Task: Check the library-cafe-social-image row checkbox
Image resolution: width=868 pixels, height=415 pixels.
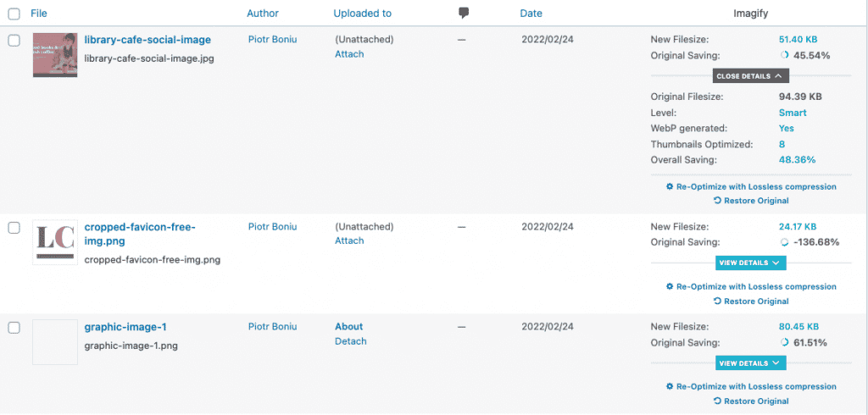Action: click(14, 41)
